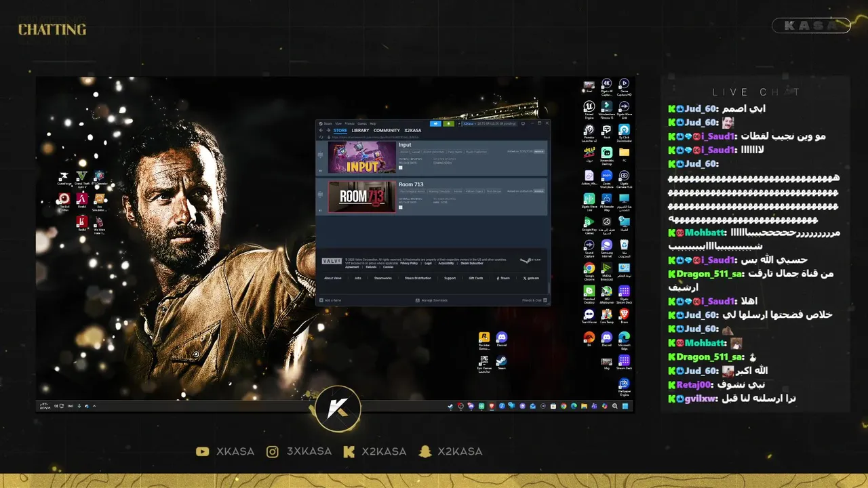Open Friends & Chat in Steam
This screenshot has height=488, width=868.
(534, 300)
